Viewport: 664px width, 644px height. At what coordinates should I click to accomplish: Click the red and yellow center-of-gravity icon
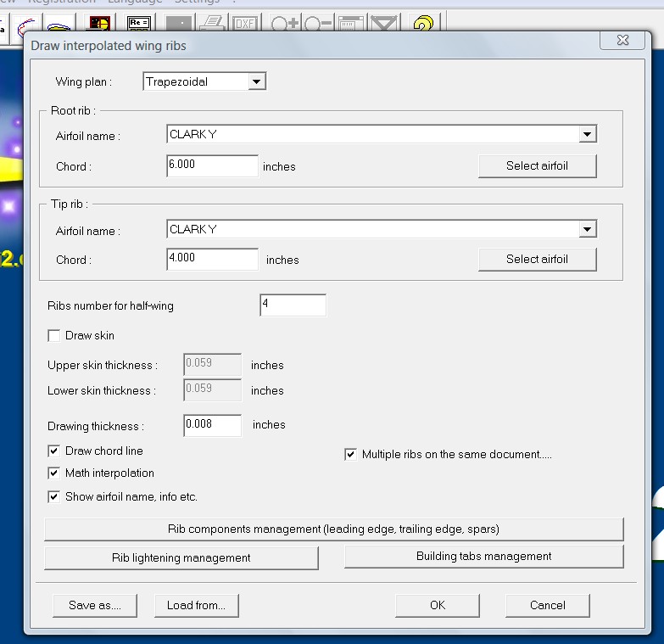100,23
